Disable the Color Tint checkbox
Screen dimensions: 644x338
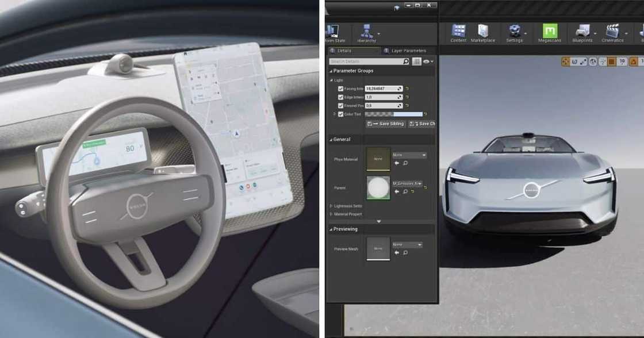tap(340, 114)
